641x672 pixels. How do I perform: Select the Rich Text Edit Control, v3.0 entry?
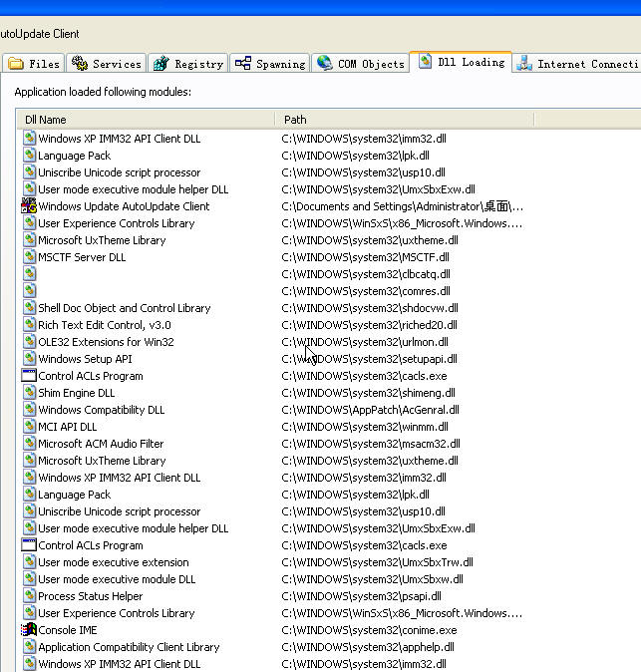point(104,325)
